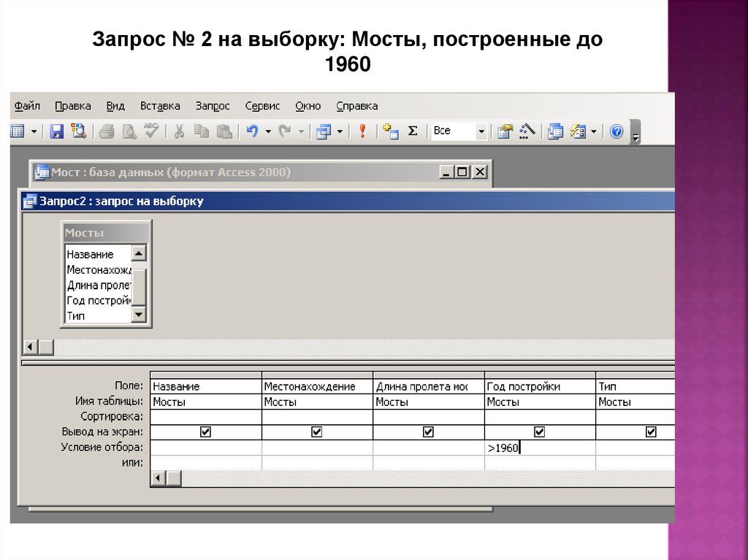The image size is (748, 560).
Task: Launch the Build expression wand icon
Action: [527, 131]
